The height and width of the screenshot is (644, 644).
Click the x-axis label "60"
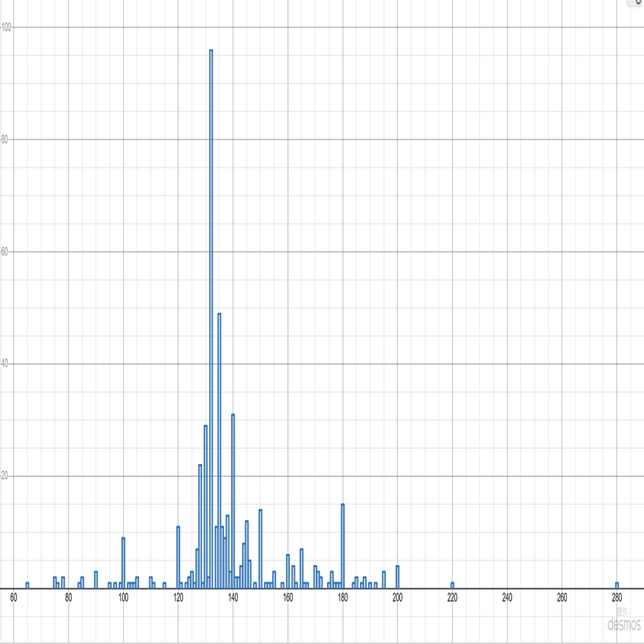(14, 598)
